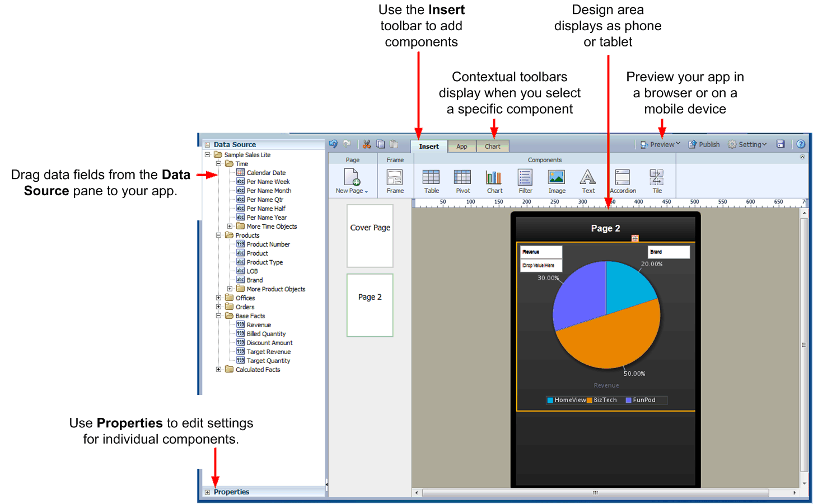Collapse the left pane splitter arrow
Image resolution: width=813 pixels, height=504 pixels.
pyautogui.click(x=326, y=484)
